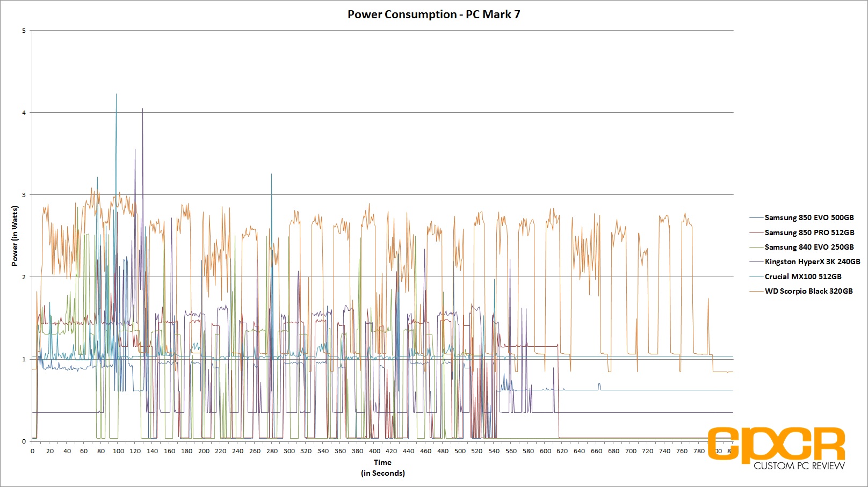This screenshot has width=868, height=487.
Task: Click the Samsung 840 EVO legend line swatch
Action: [x=756, y=247]
